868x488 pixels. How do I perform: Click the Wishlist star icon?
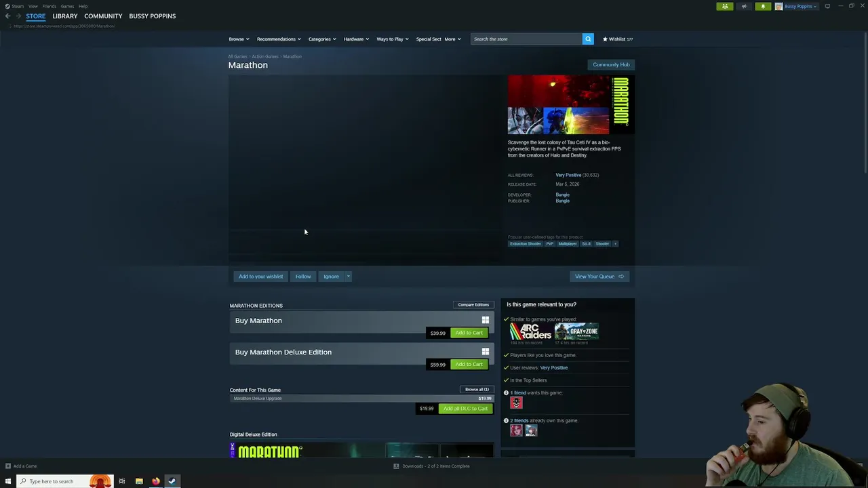pyautogui.click(x=605, y=39)
